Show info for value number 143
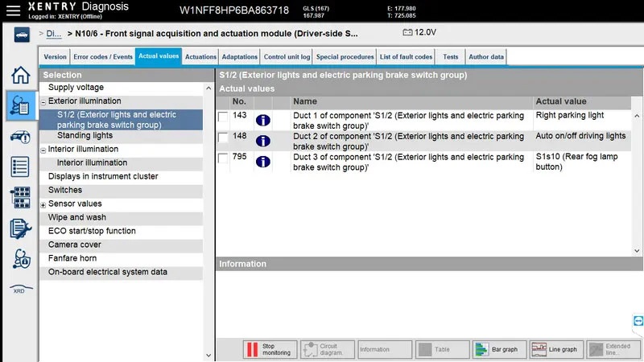 263,120
